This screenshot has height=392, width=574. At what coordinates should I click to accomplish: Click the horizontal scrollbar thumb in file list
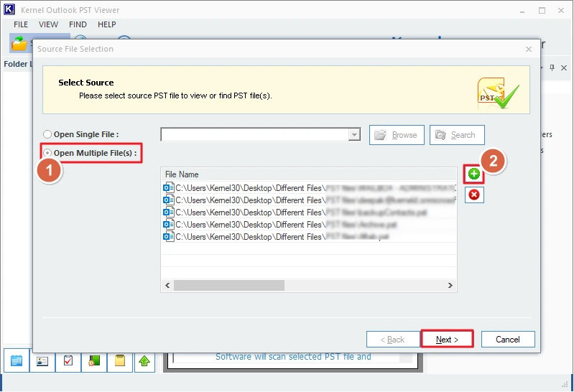coord(229,285)
